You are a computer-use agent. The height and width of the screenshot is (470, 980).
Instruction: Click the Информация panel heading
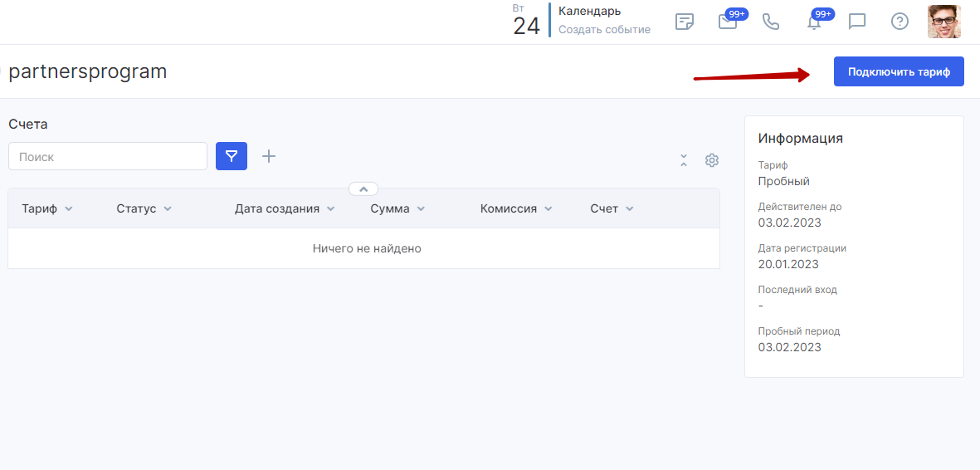(x=801, y=139)
